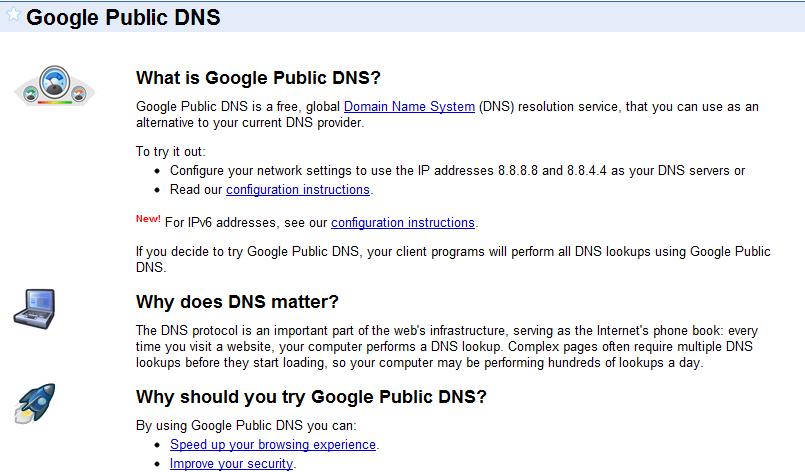Open the IPv6 configuration instructions link

coord(403,222)
